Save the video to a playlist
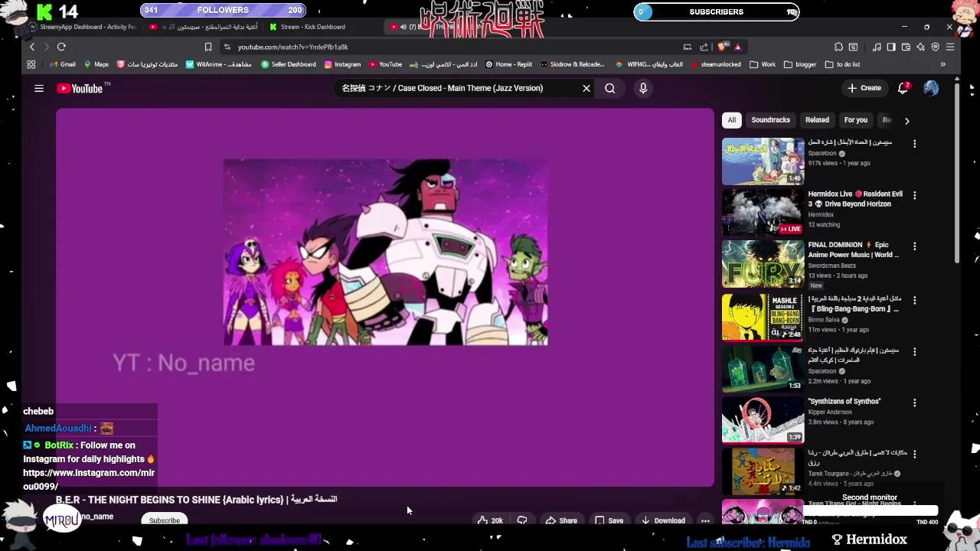Image resolution: width=980 pixels, height=551 pixels. click(609, 520)
